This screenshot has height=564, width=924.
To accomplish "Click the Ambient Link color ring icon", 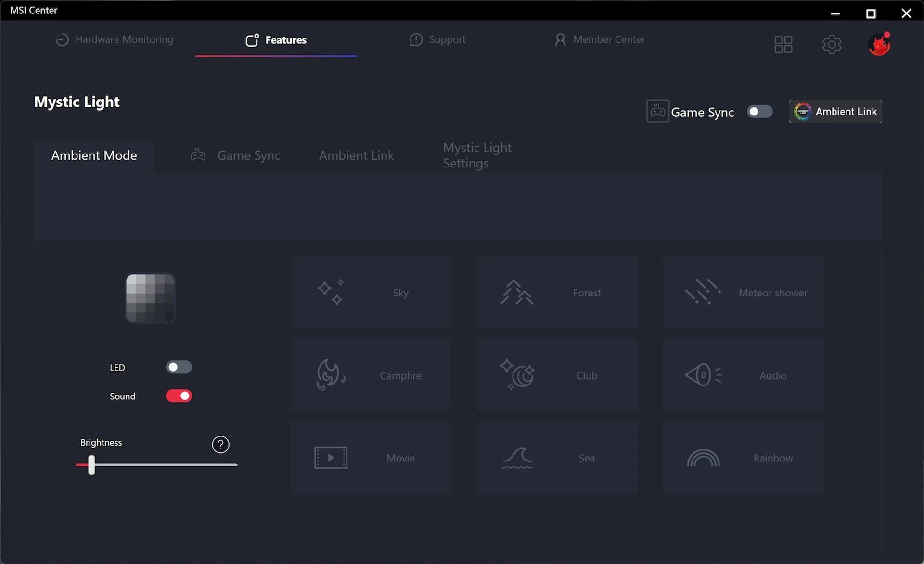I will click(802, 112).
